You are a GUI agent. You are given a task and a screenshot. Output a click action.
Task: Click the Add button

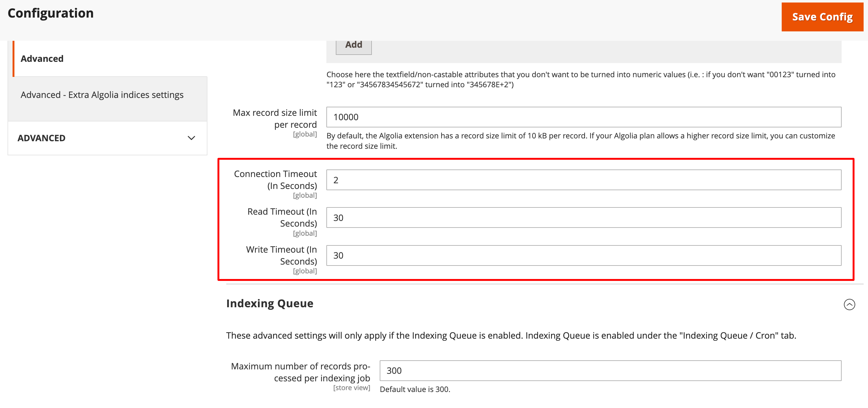(353, 45)
